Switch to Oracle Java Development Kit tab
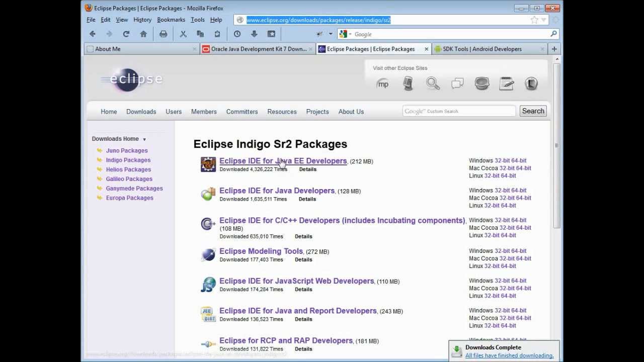The width and height of the screenshot is (644, 362). (258, 49)
